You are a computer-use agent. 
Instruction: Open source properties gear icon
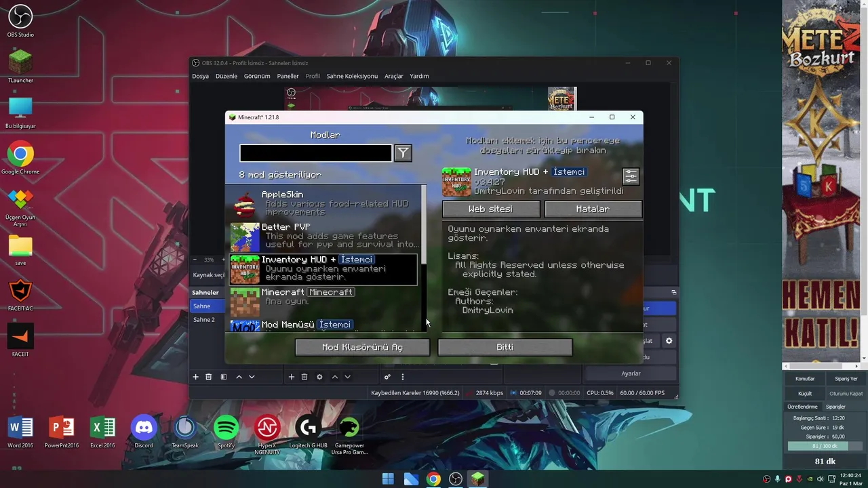coord(319,377)
